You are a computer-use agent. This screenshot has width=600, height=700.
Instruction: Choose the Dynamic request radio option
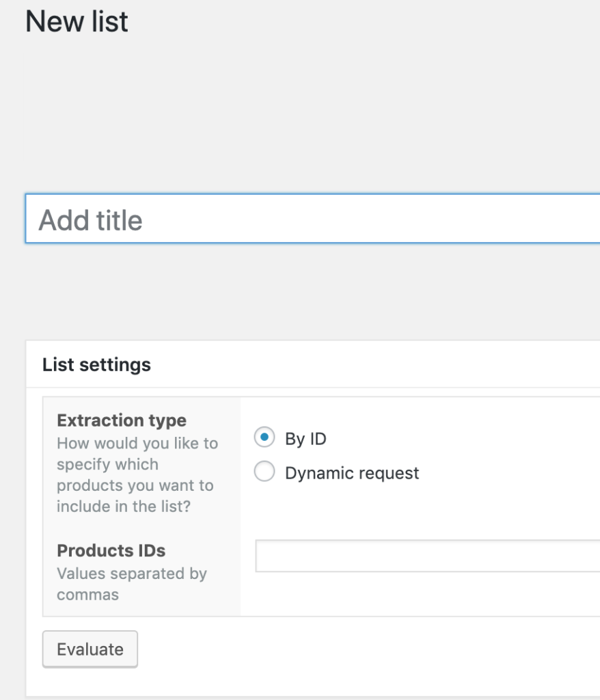pyautogui.click(x=264, y=472)
